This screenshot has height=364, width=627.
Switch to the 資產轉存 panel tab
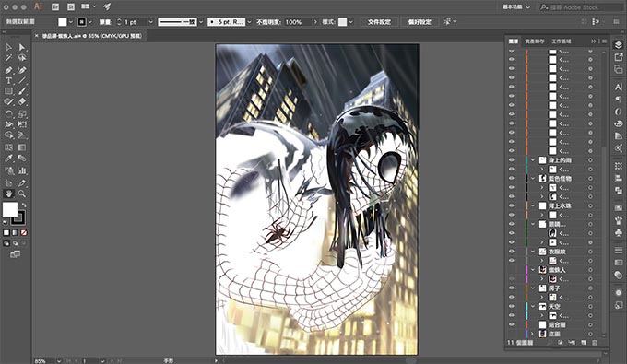(535, 41)
